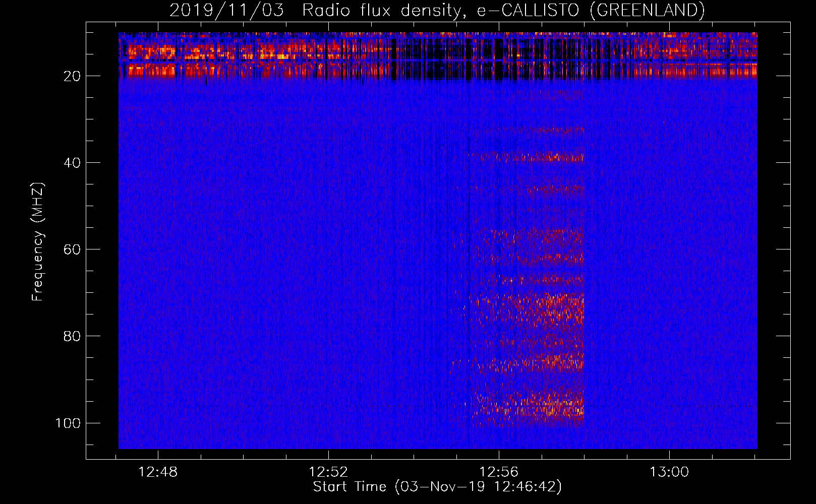Click the burst emission stripe near 40 MHz

pyautogui.click(x=527, y=157)
